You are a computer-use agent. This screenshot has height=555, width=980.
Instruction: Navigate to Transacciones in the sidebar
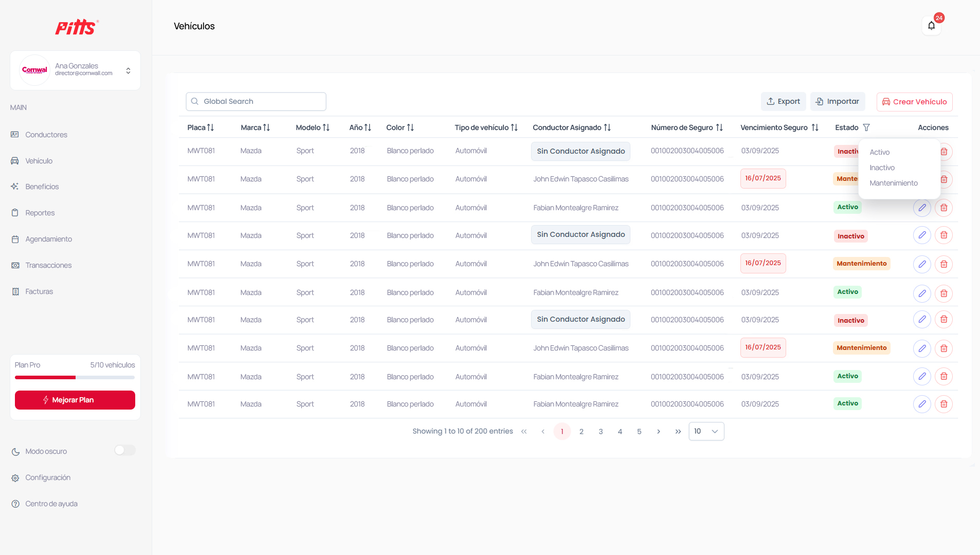(48, 265)
